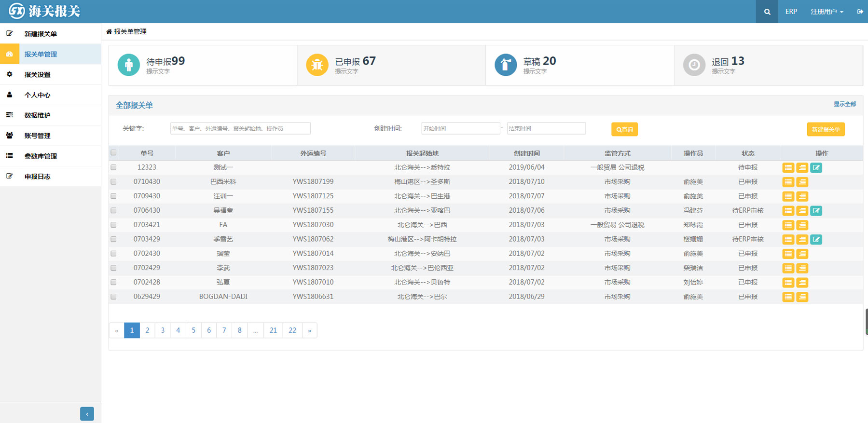Click the gear icon beside 报关设置

9,74
